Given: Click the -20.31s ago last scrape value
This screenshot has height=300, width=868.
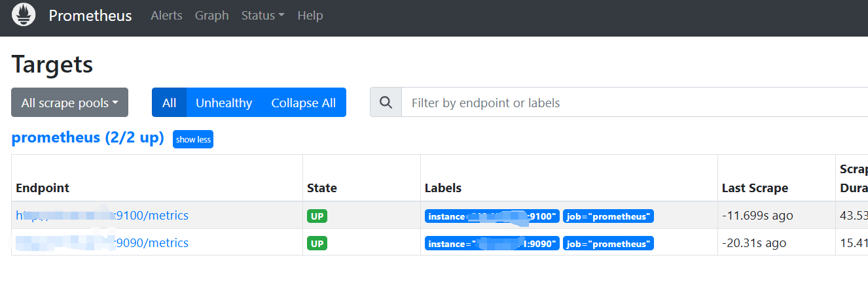Looking at the screenshot, I should pyautogui.click(x=754, y=243).
